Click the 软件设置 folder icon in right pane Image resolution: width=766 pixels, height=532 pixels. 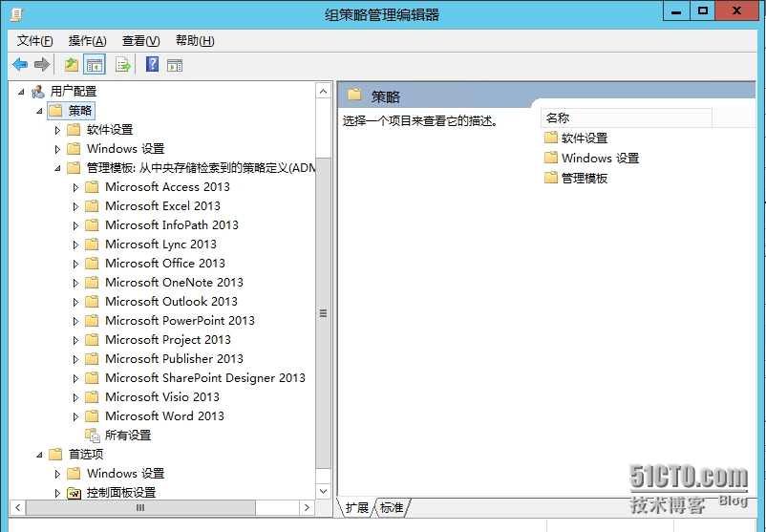(551, 138)
